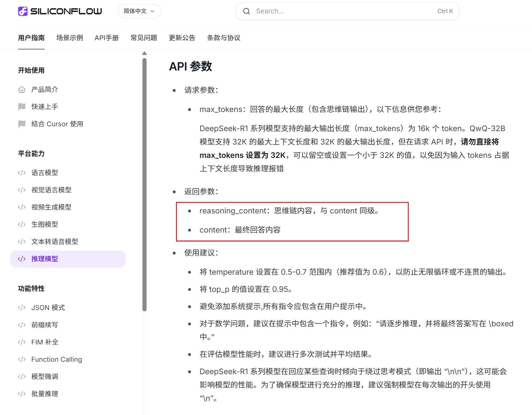
Task: Click the sidebar scrollbar up arrow
Action: click(x=144, y=53)
